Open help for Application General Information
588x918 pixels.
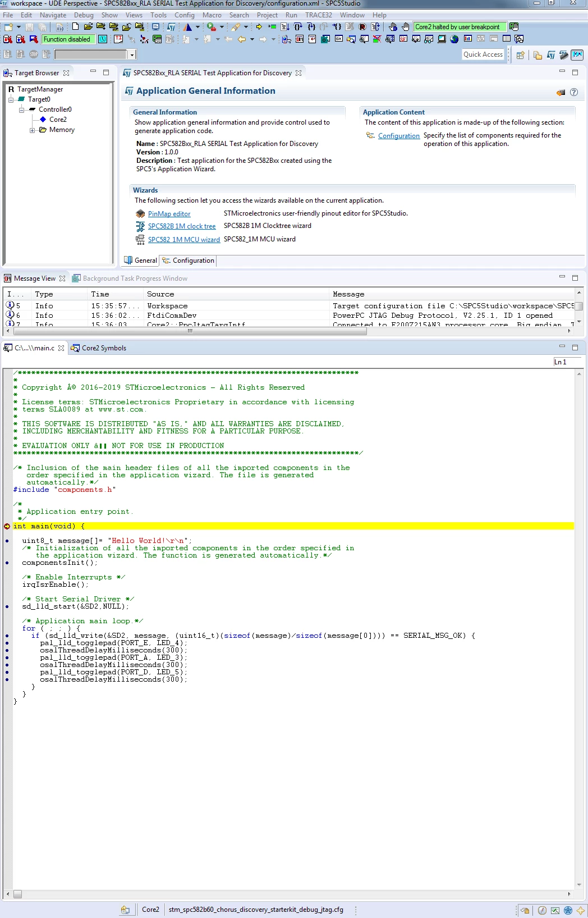tap(573, 92)
